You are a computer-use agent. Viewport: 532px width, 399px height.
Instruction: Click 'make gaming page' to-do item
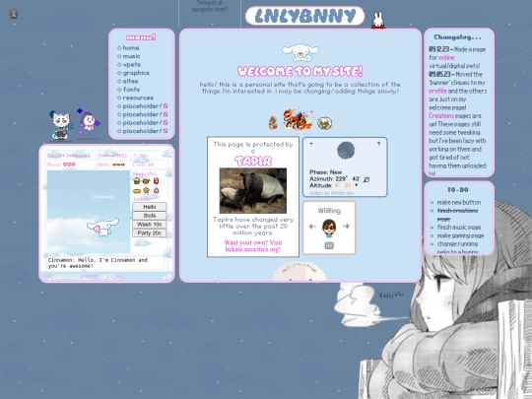coord(460,235)
